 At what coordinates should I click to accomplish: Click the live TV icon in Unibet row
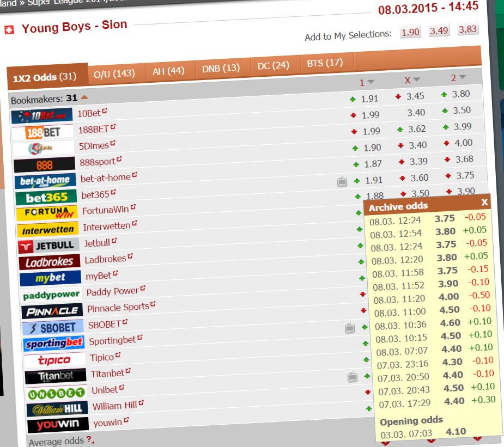353,377
